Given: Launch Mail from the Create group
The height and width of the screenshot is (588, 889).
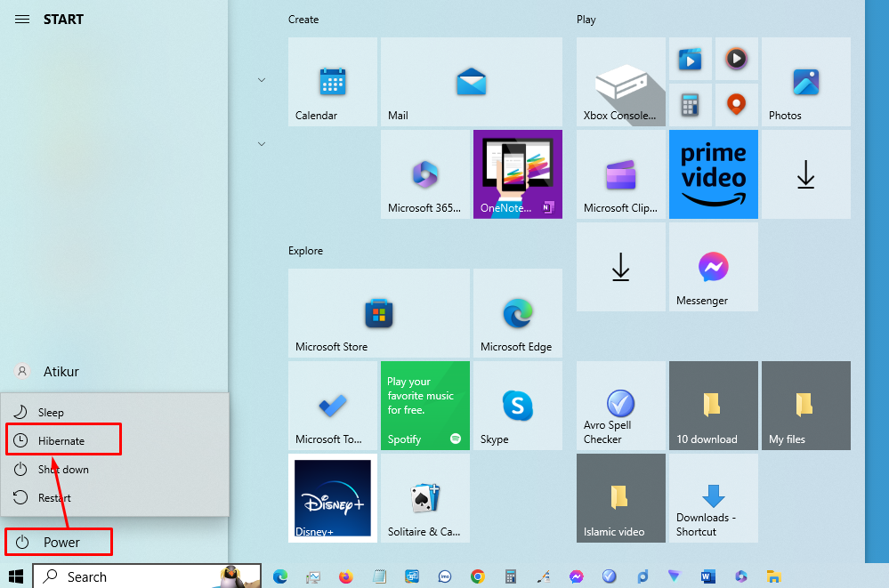Looking at the screenshot, I should (471, 82).
